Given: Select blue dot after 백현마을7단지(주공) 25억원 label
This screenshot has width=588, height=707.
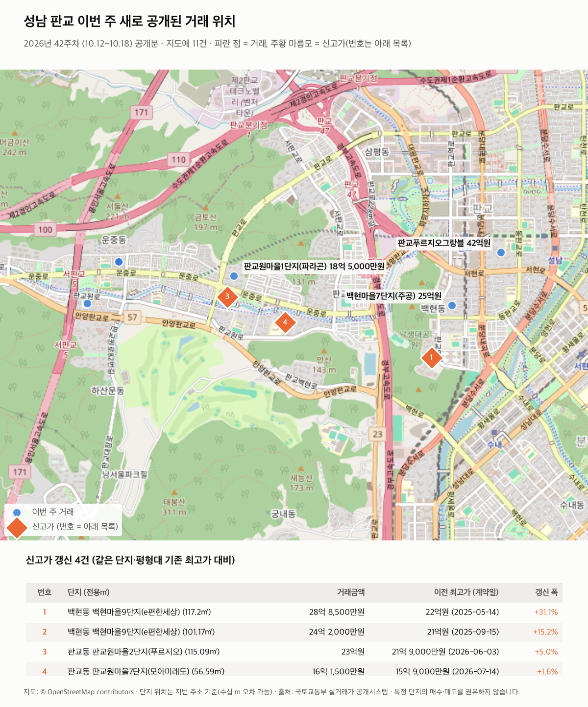Looking at the screenshot, I should (452, 305).
